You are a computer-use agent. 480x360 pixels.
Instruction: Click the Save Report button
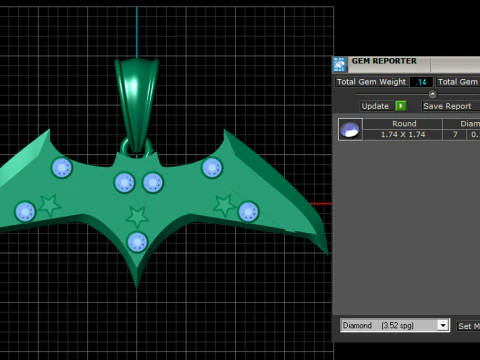tap(450, 106)
